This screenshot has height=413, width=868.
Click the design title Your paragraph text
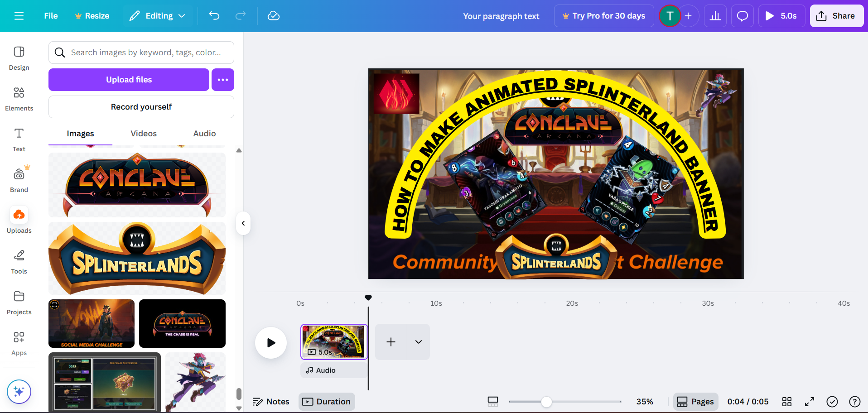coord(501,16)
